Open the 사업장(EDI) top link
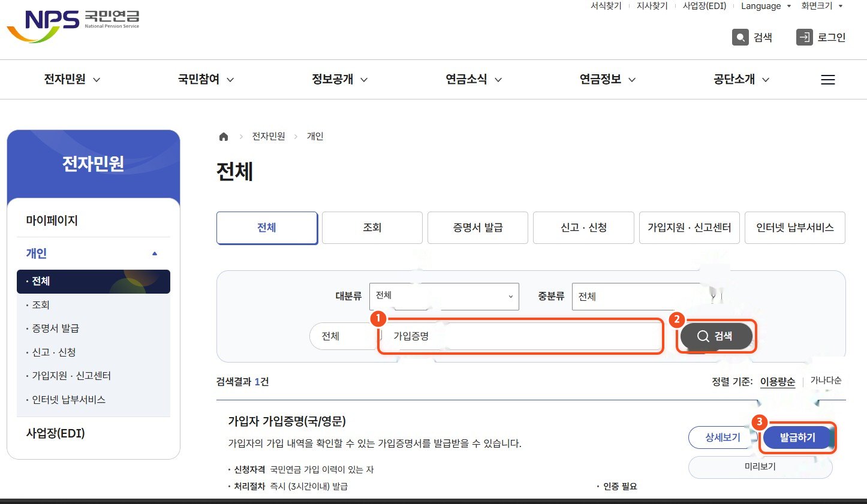Screen dimensions: 867x504 click(705, 6)
